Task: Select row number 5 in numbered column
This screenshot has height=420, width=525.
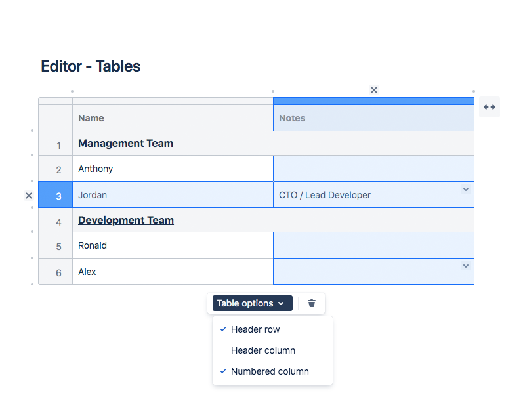Action: point(56,245)
